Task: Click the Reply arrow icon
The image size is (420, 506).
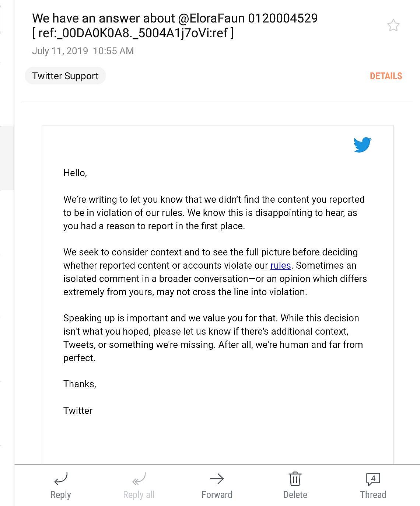Action: click(61, 478)
